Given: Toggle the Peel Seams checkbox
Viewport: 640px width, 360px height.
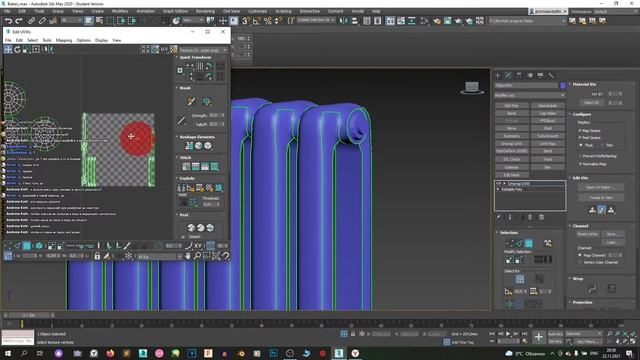Looking at the screenshot, I should (x=580, y=138).
